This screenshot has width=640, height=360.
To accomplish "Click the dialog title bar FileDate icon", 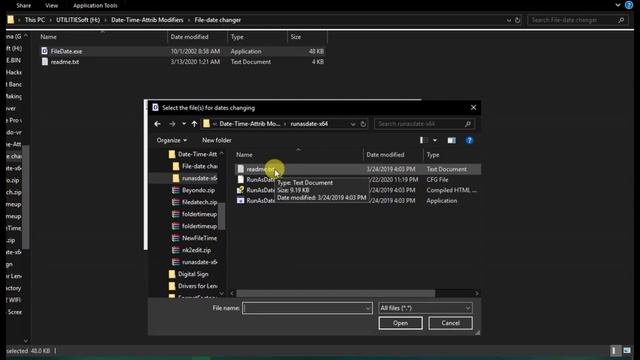I will (x=156, y=107).
